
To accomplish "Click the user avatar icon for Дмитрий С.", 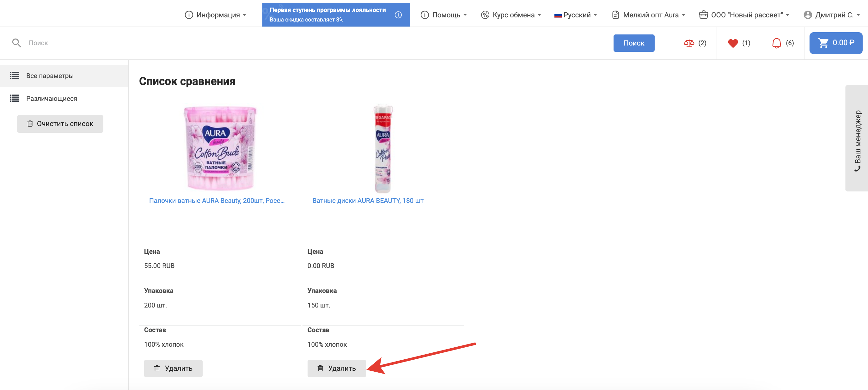I will tap(807, 15).
